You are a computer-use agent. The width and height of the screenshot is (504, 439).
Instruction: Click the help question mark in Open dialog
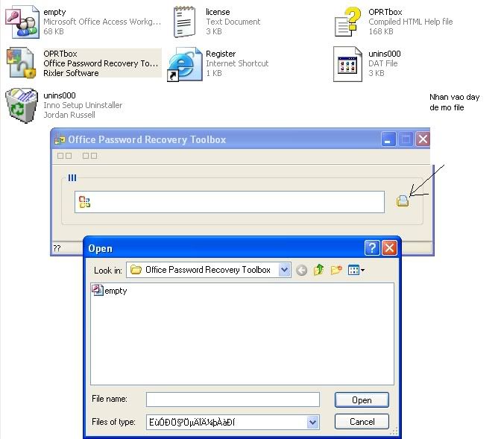click(372, 247)
